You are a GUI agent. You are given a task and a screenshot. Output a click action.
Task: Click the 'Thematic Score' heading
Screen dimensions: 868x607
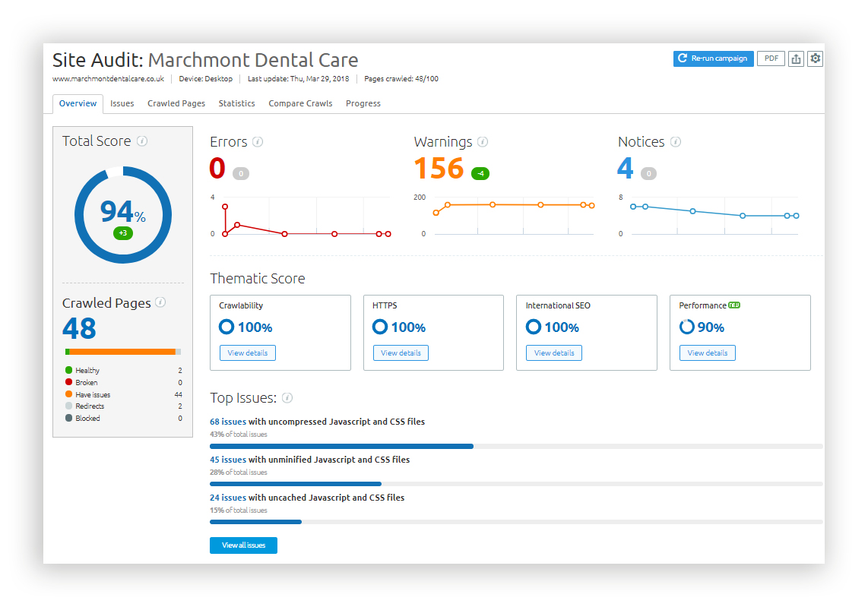click(258, 278)
